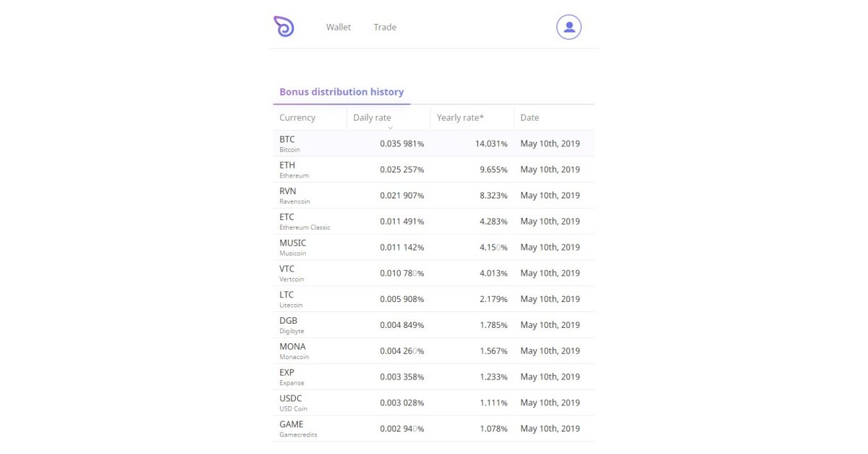The height and width of the screenshot is (454, 868).
Task: Sort rows by the Date column
Action: click(529, 117)
